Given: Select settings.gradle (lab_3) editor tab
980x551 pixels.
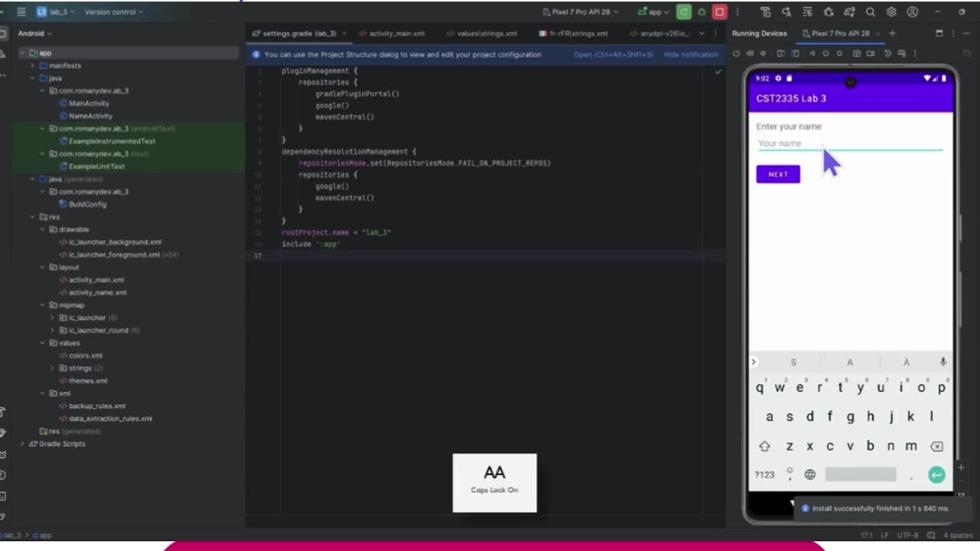Looking at the screenshot, I should coord(299,34).
